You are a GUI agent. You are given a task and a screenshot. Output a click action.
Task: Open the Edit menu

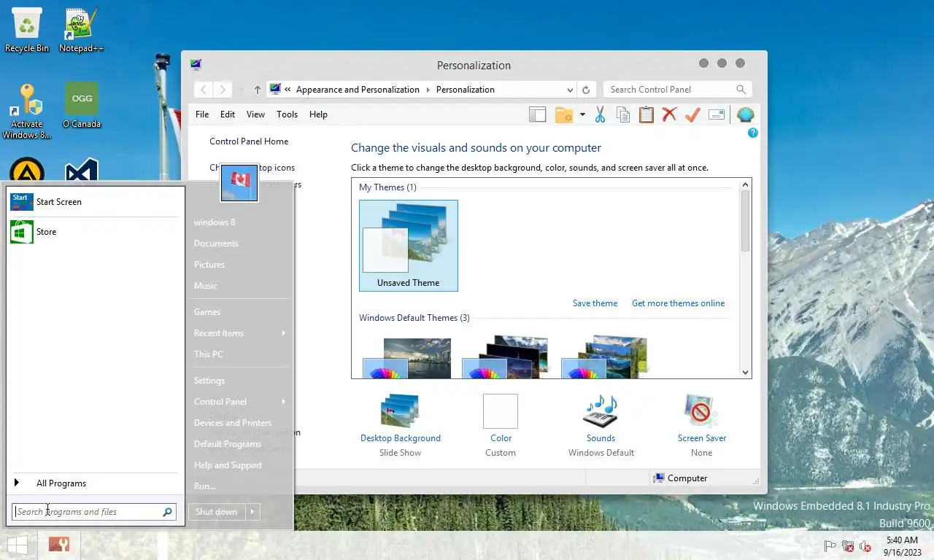[x=228, y=114]
